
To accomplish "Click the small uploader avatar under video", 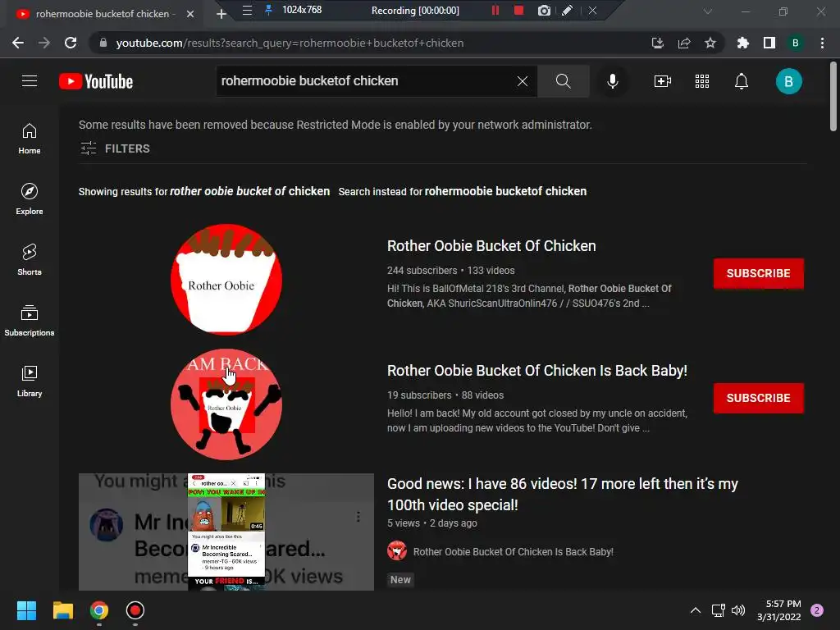I will pyautogui.click(x=397, y=550).
